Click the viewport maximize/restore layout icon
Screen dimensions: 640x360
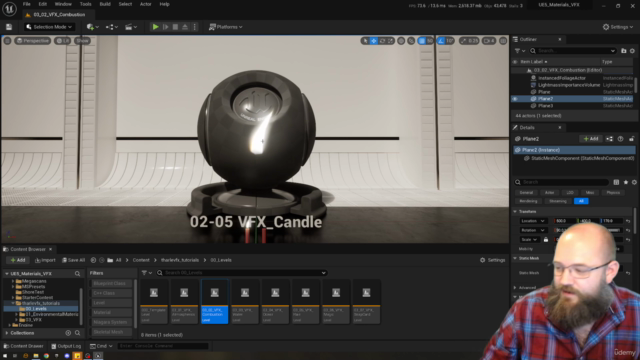pos(503,41)
